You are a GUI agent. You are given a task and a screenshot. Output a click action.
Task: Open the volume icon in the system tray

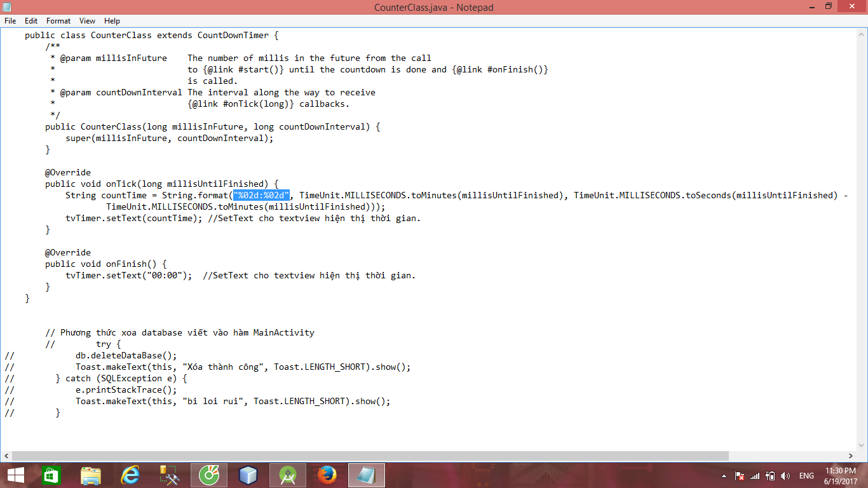pos(785,475)
